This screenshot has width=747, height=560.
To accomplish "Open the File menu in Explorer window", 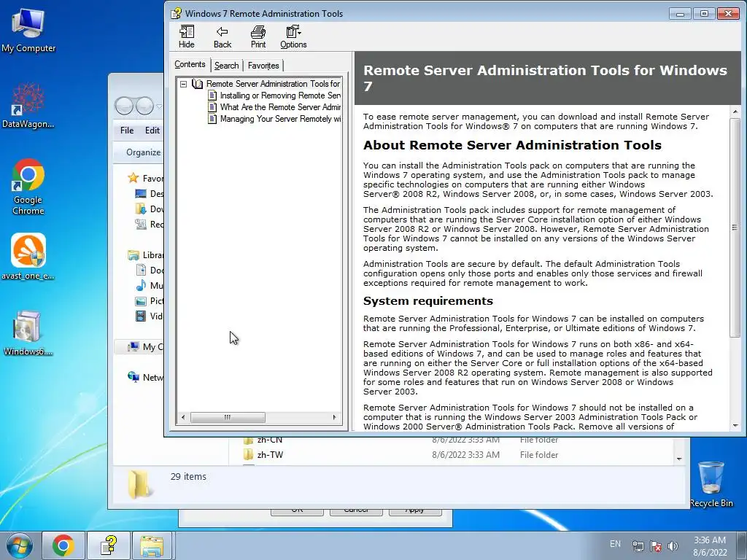I will pyautogui.click(x=127, y=131).
